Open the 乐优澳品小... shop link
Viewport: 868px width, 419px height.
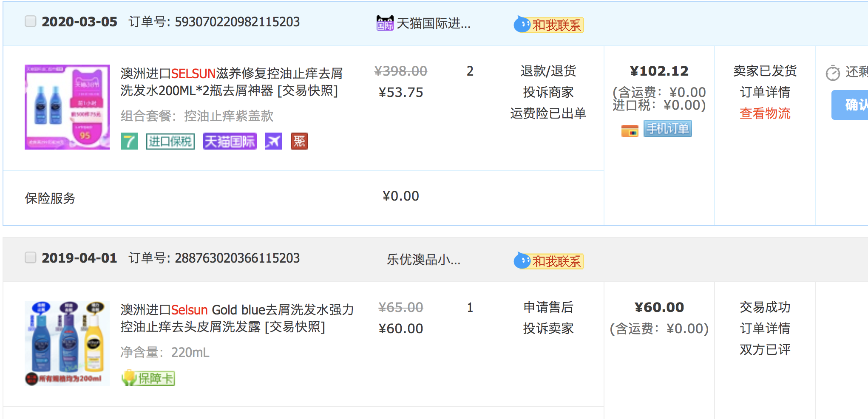pyautogui.click(x=423, y=259)
